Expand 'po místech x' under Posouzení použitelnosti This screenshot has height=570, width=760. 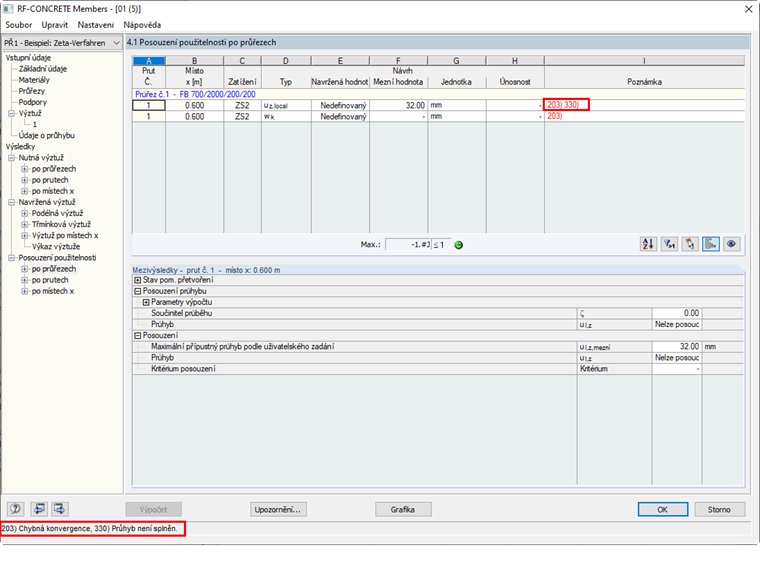(24, 291)
